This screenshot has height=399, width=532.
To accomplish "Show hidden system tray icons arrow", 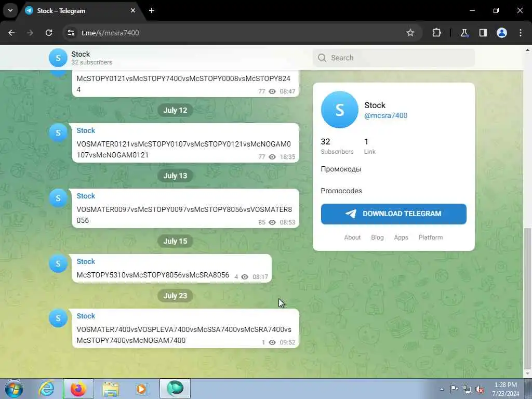I will tap(442, 389).
